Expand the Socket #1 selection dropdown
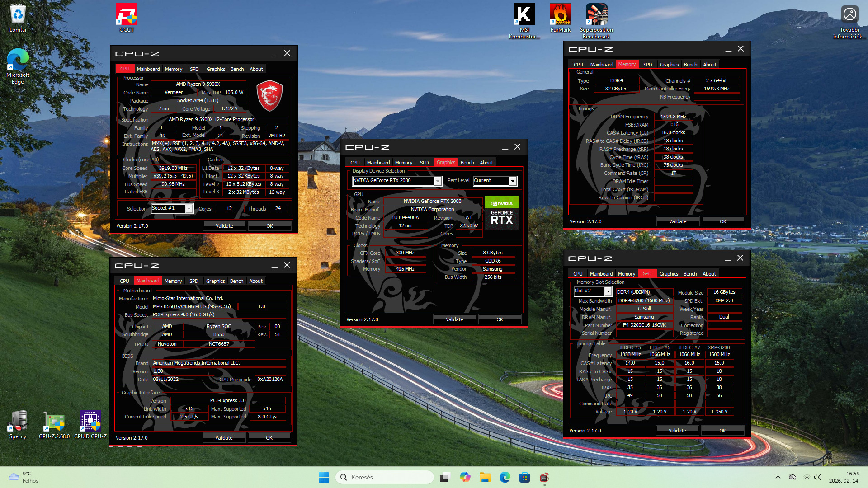Viewport: 868px width, 488px height. point(189,208)
